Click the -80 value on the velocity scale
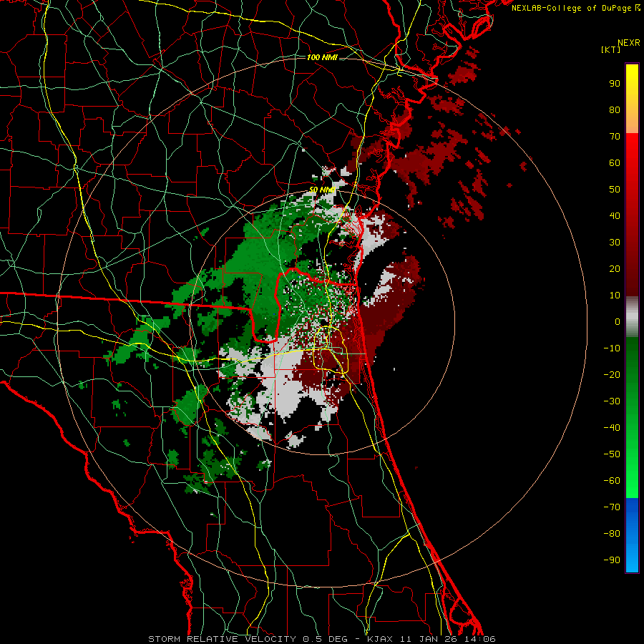The height and width of the screenshot is (644, 644). pos(612,534)
